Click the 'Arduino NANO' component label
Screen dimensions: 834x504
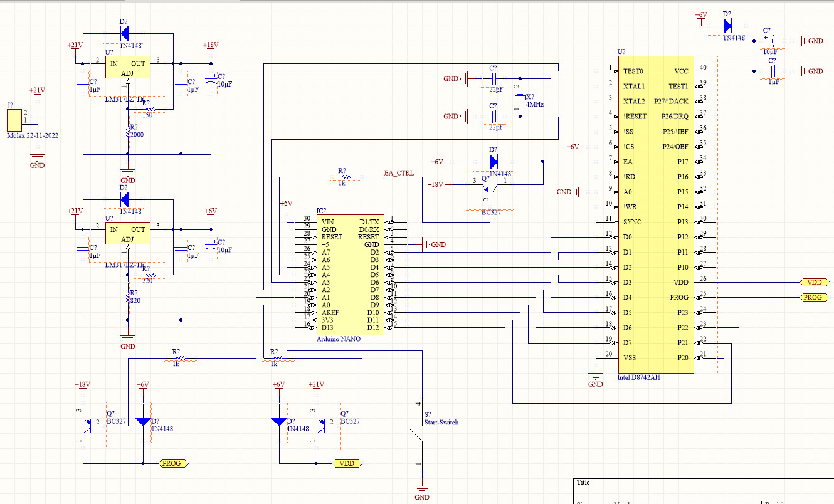(x=339, y=339)
